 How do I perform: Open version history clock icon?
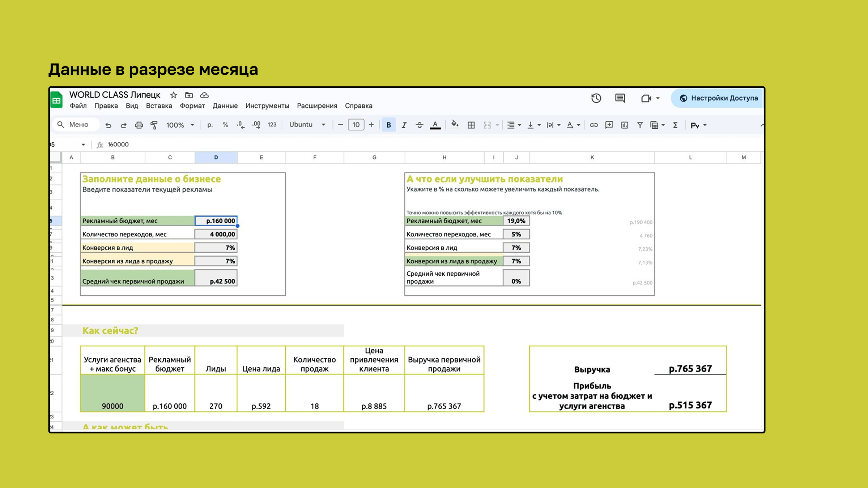tap(596, 98)
